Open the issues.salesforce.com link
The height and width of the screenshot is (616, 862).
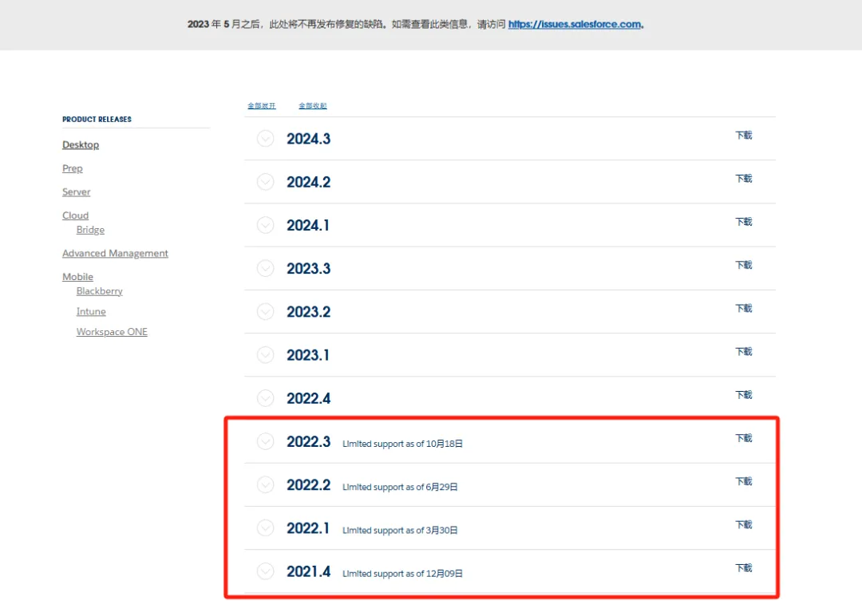point(575,25)
